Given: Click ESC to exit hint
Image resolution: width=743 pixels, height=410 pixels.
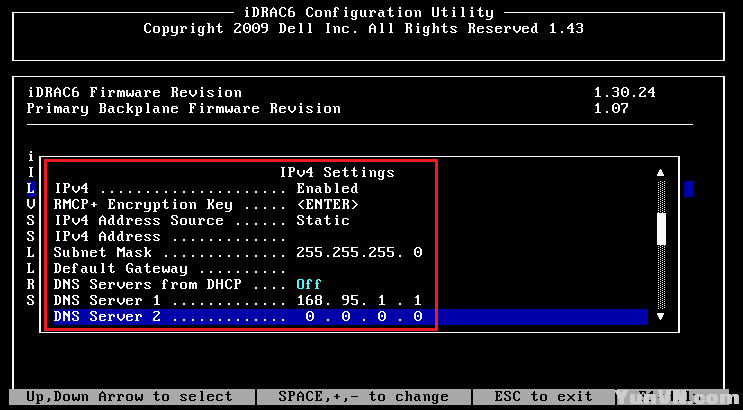Looking at the screenshot, I should (x=544, y=396).
